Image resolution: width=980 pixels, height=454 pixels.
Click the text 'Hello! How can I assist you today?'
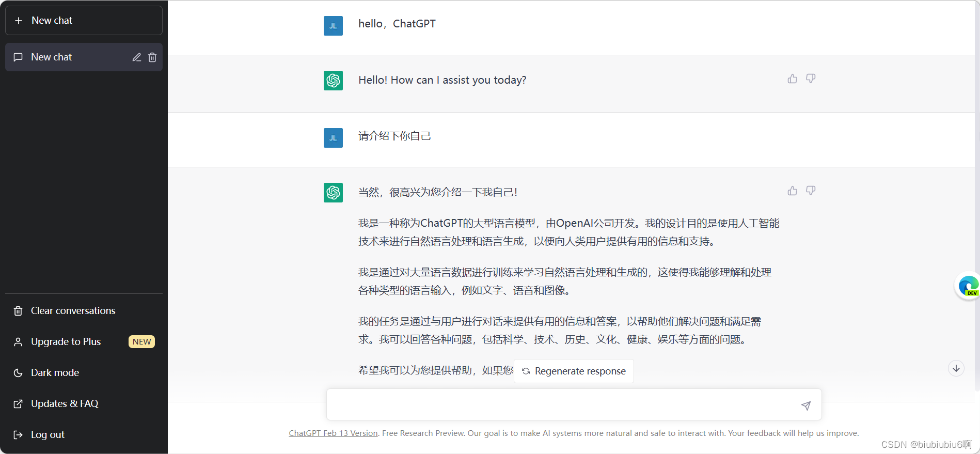[x=442, y=80]
